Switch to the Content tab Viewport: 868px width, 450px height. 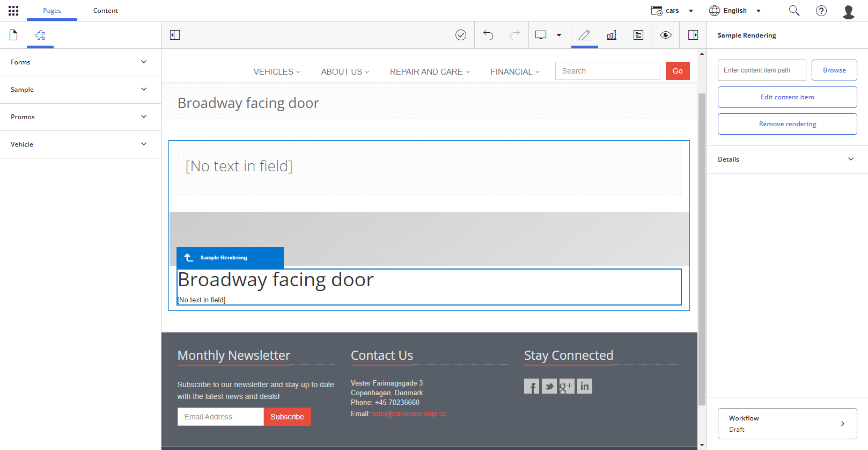[106, 11]
